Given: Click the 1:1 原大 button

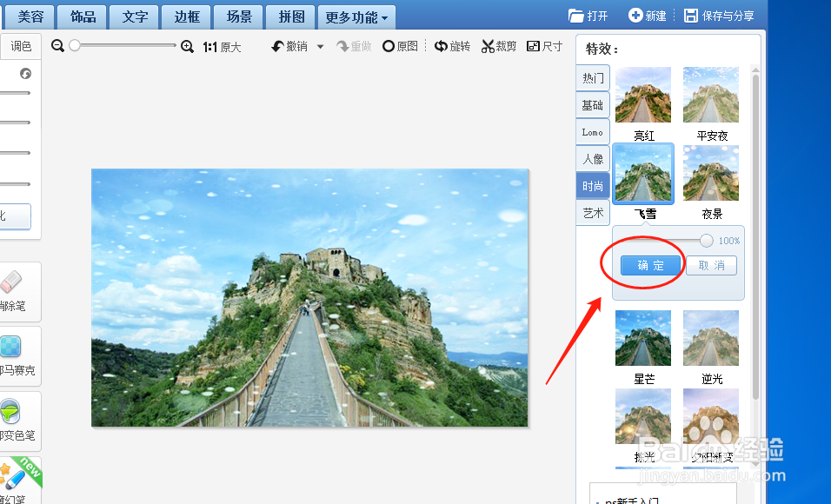Looking at the screenshot, I should (222, 47).
